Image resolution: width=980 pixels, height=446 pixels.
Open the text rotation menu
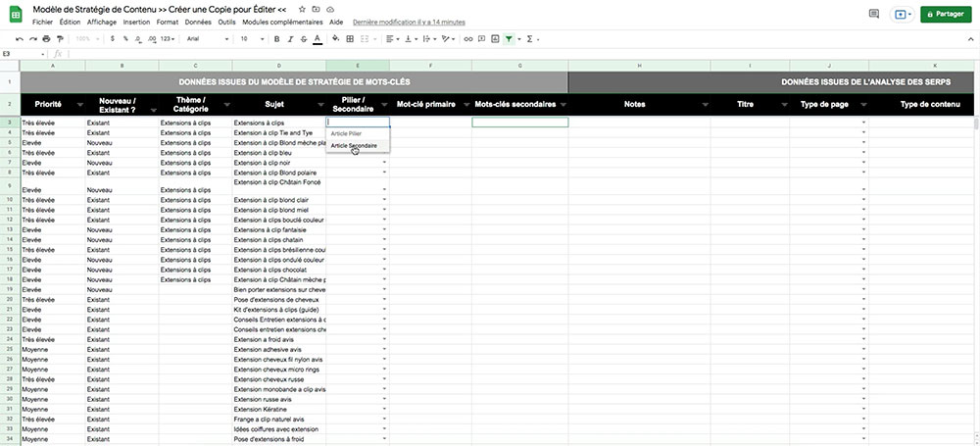(448, 39)
